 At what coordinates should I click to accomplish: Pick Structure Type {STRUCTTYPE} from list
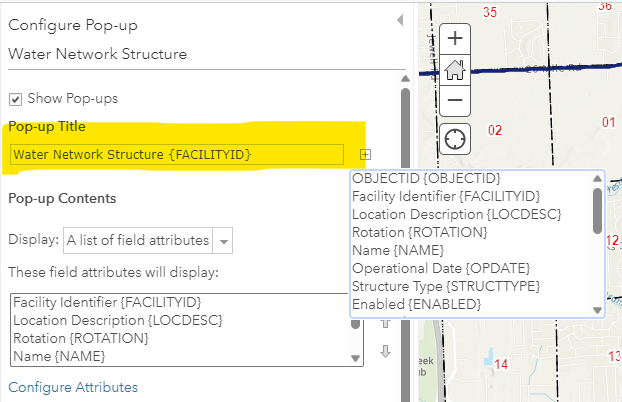446,286
